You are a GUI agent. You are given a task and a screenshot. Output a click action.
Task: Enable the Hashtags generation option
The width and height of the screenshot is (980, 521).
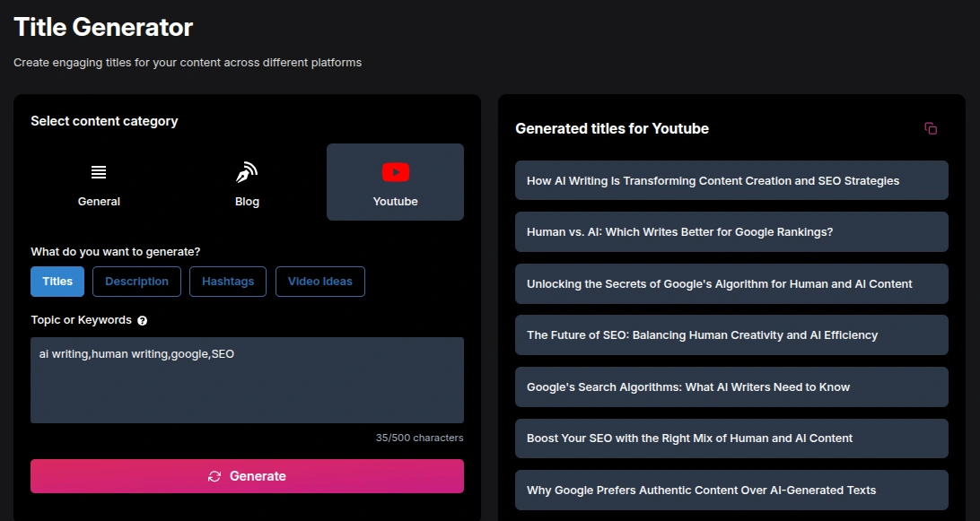tap(228, 281)
